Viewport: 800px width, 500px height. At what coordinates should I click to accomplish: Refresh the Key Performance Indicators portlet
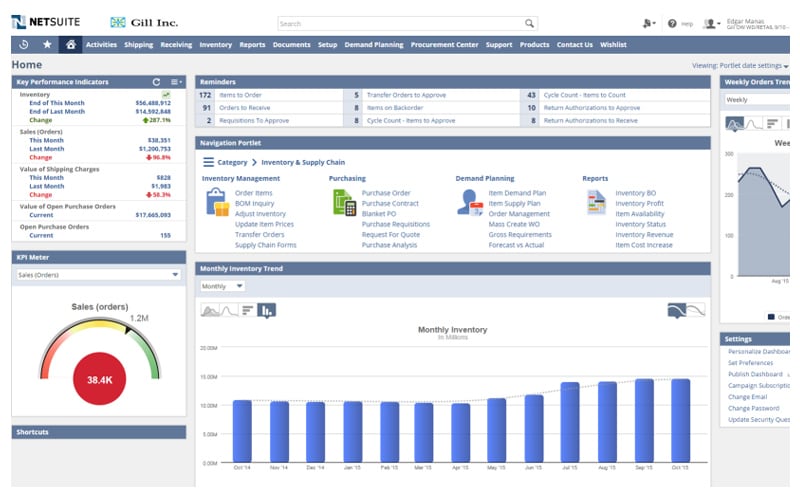(x=156, y=82)
